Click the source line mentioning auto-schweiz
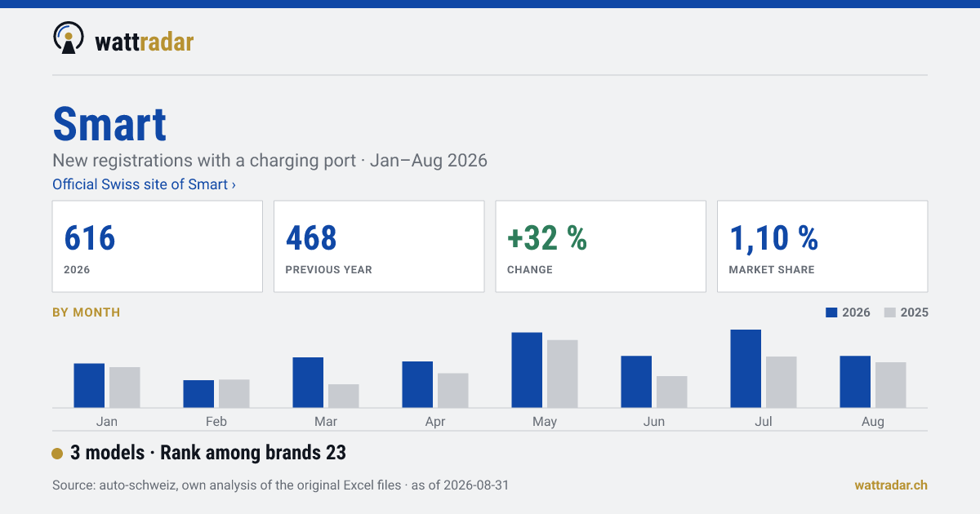 280,485
